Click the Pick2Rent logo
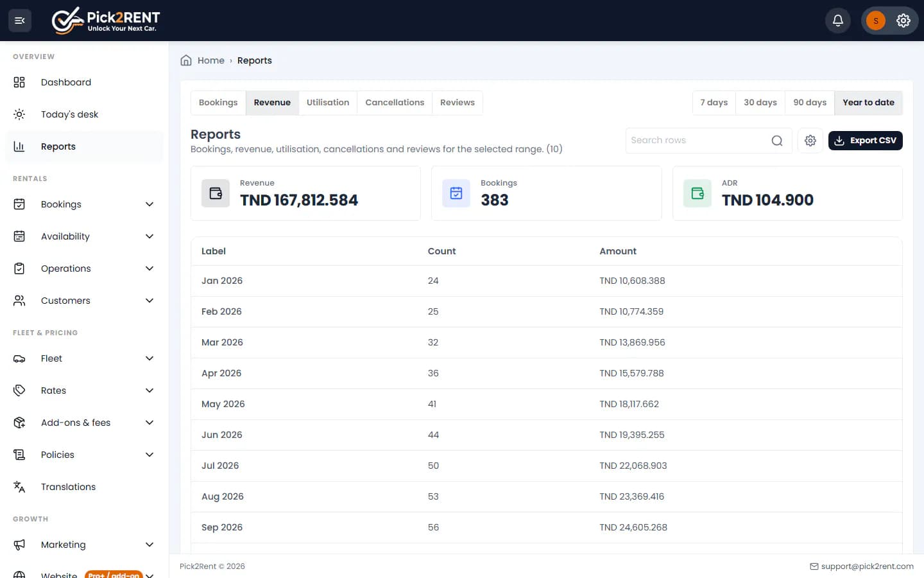This screenshot has width=924, height=578. [x=106, y=21]
